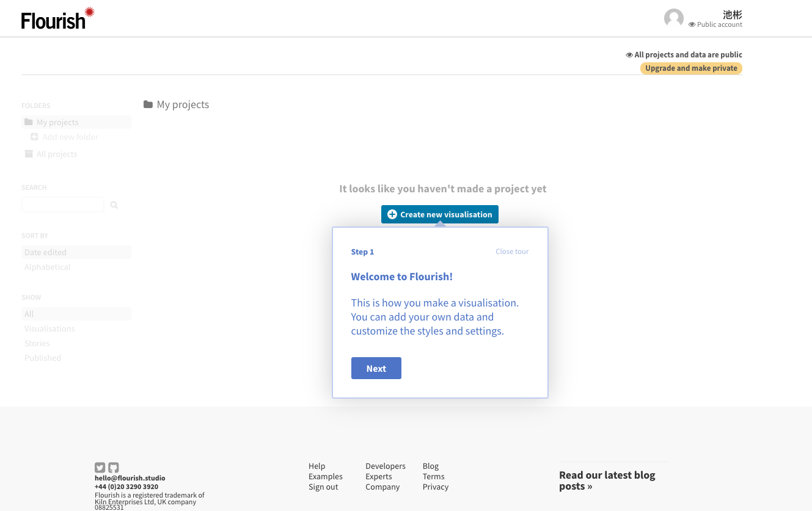The image size is (812, 511).
Task: Sort by Date edited
Action: coord(76,252)
